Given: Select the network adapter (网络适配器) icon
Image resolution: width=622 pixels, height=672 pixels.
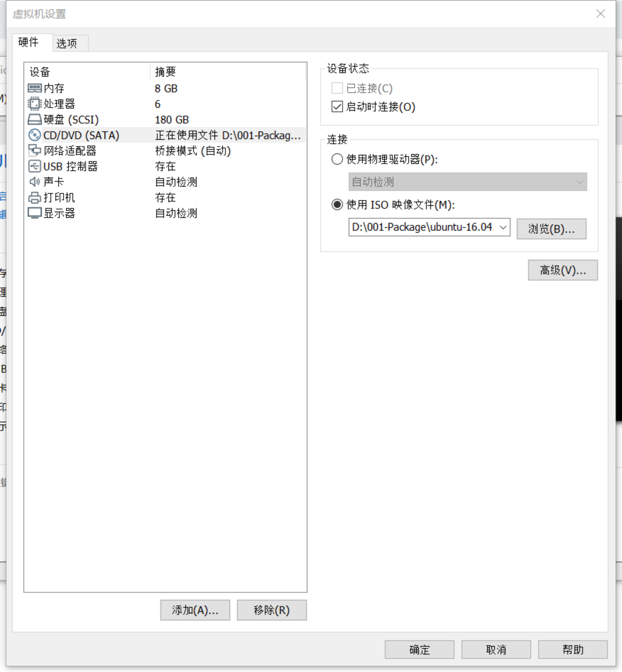Looking at the screenshot, I should [x=35, y=150].
